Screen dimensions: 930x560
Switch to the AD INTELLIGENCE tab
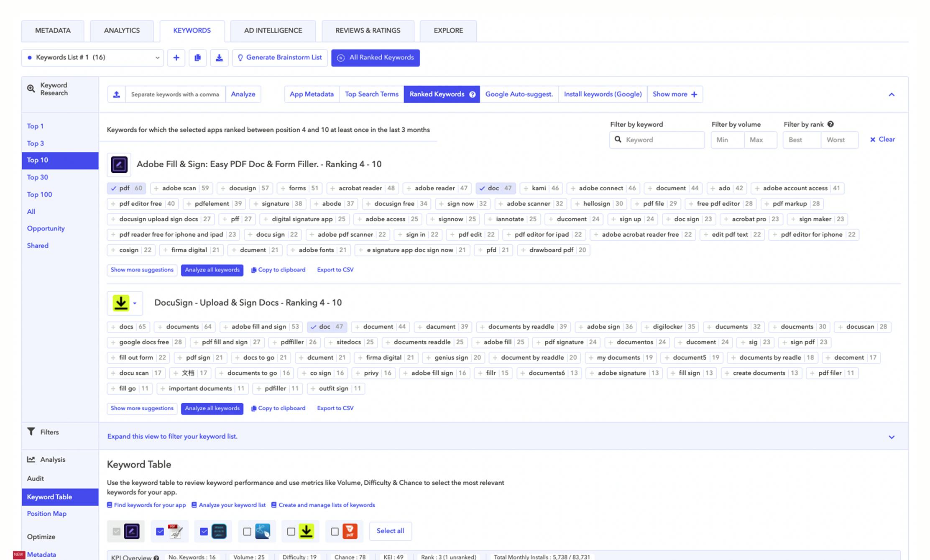click(273, 31)
